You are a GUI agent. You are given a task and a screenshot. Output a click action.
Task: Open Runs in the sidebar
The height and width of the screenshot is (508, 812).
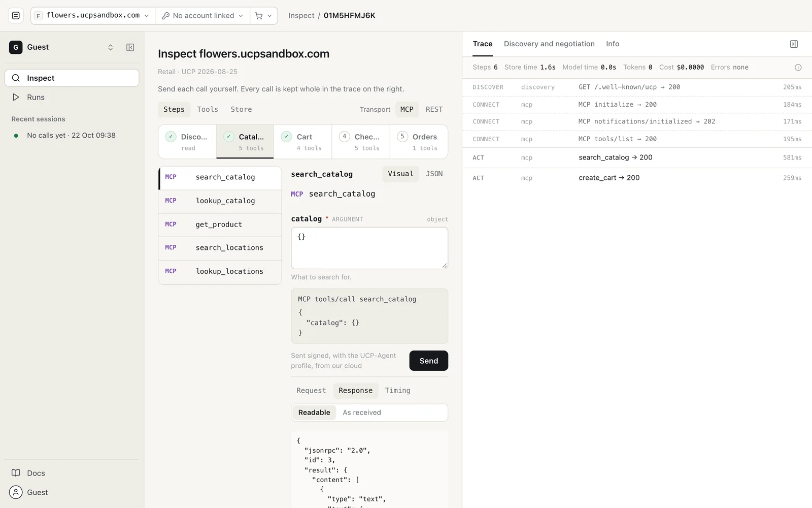(72, 98)
